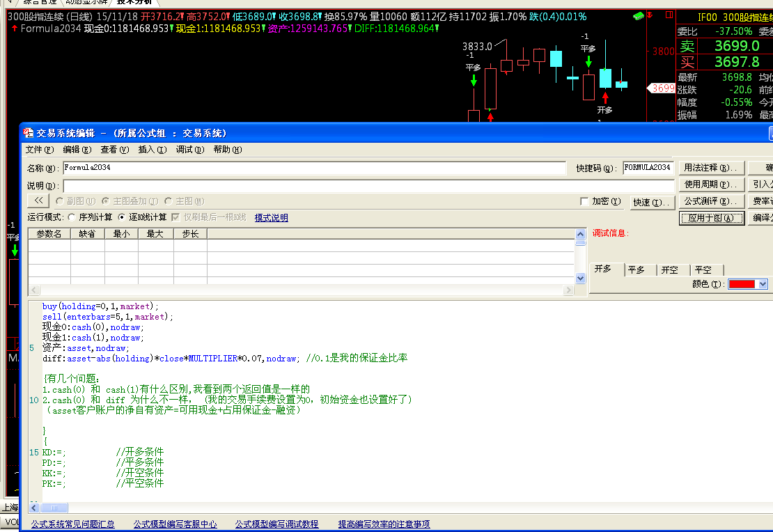
Task: Select the 序列计算 run mode radio button
Action: (72, 217)
